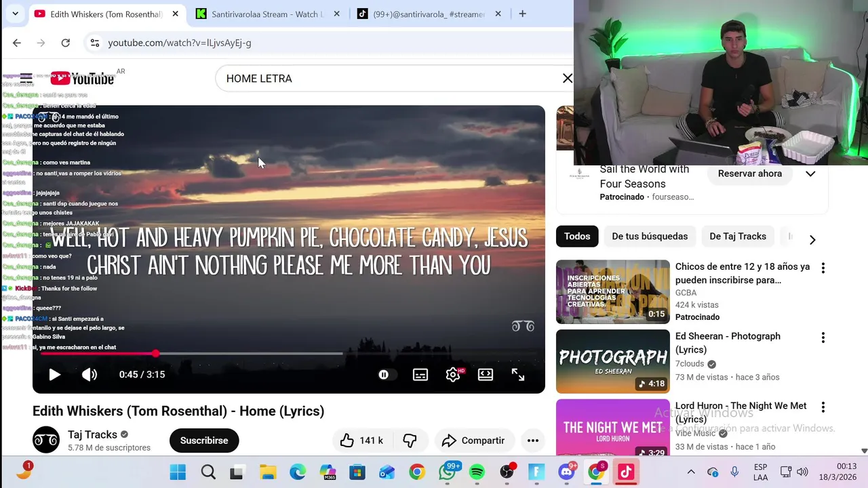Go back with the browser back arrow
The image size is (868, 488).
[x=17, y=43]
